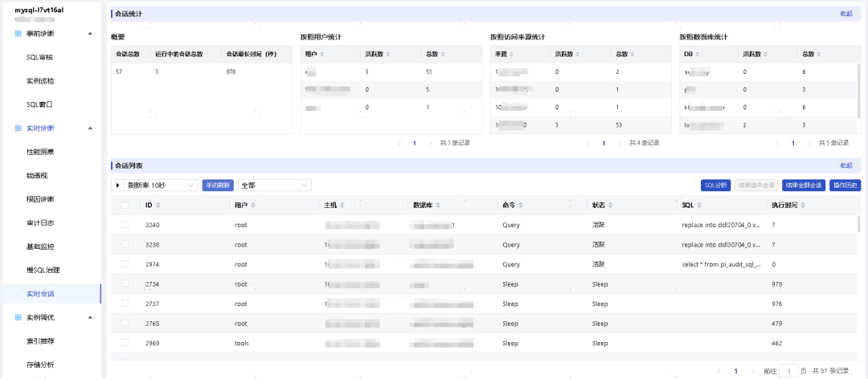Open 锁透视 in the sidebar
This screenshot has width=868, height=379.
coord(36,175)
